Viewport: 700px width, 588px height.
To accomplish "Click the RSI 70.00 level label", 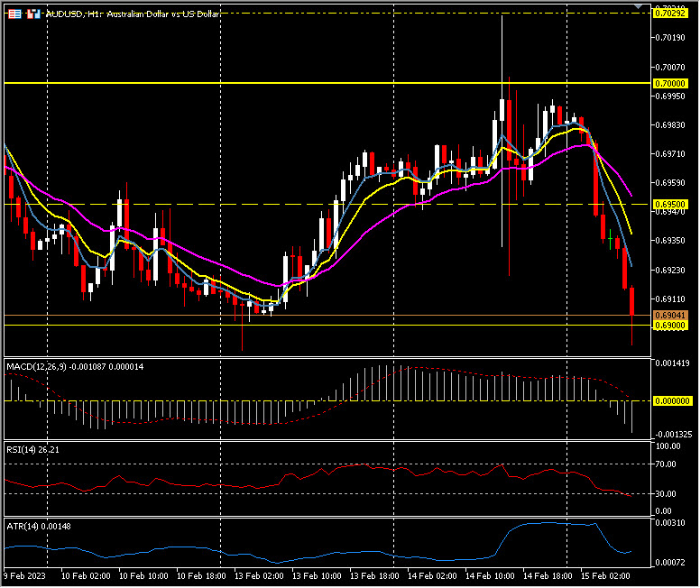I will [x=668, y=464].
